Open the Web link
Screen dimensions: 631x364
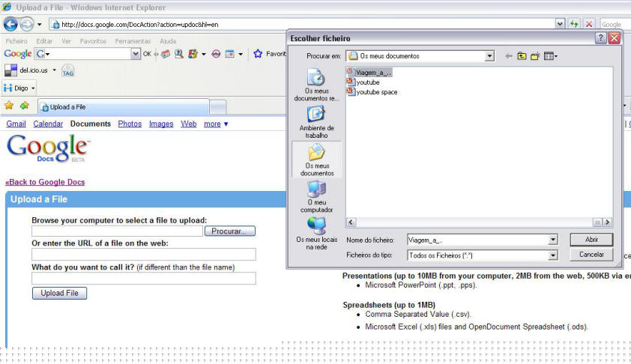point(188,124)
